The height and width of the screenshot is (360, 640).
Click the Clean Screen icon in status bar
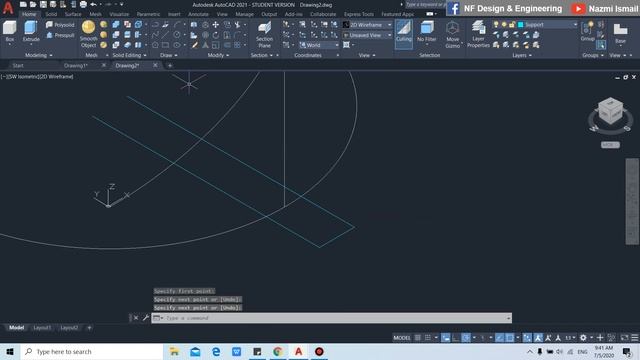pyautogui.click(x=624, y=338)
